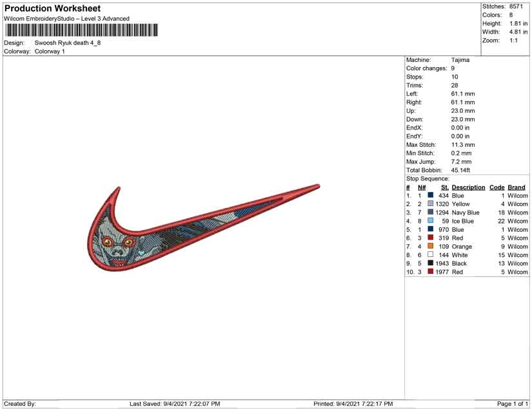Click the Height value 1.81 in

(x=518, y=23)
